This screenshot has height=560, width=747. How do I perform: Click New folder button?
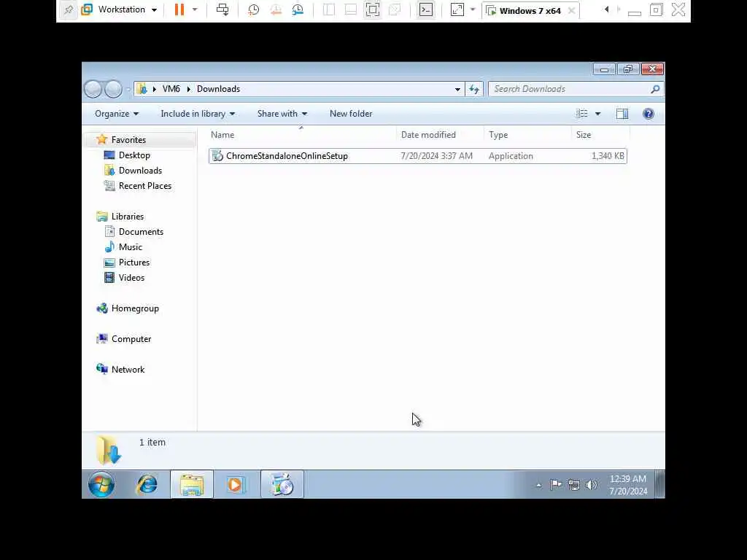pos(351,114)
